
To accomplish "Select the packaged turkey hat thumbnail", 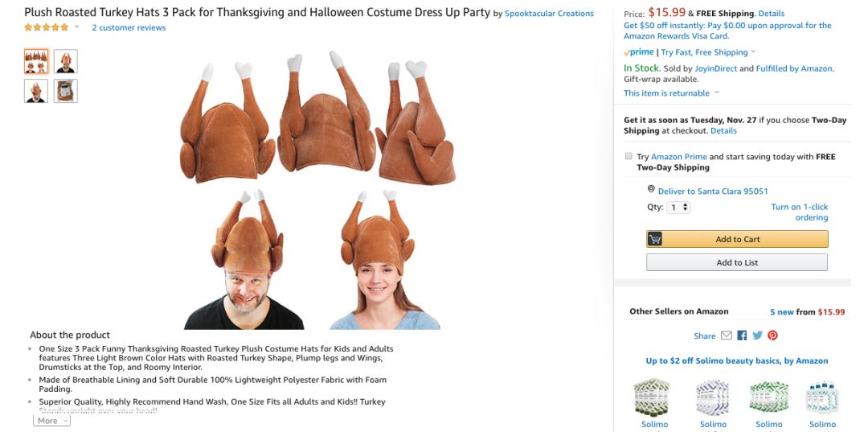I will tap(66, 91).
